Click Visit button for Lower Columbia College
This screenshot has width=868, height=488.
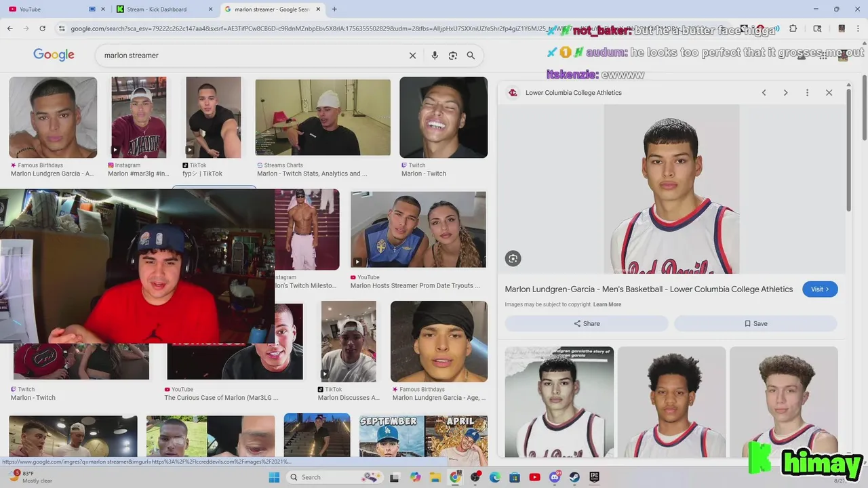(820, 289)
